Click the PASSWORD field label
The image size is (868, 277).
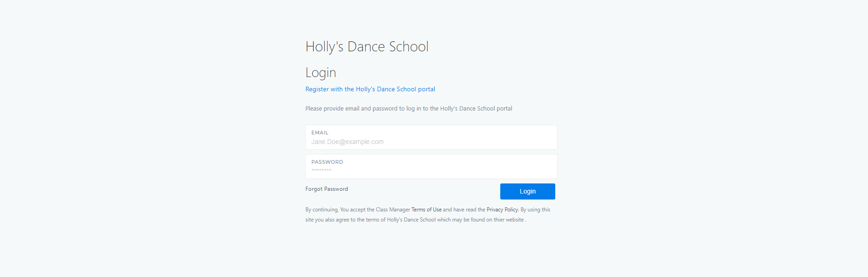[x=327, y=162]
